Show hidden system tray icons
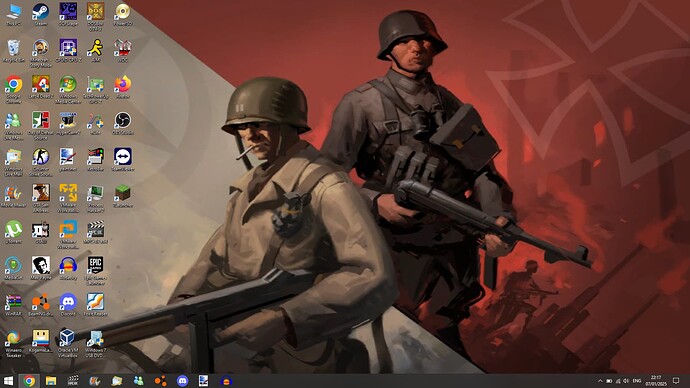 (x=600, y=381)
